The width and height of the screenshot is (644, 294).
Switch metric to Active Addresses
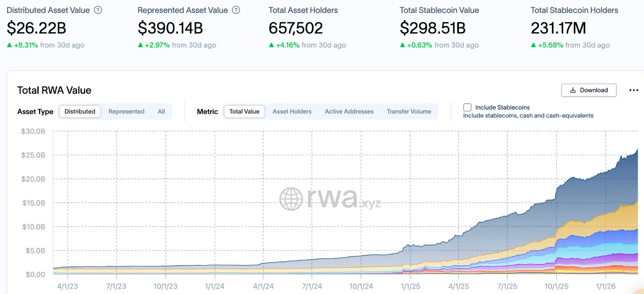pyautogui.click(x=349, y=112)
